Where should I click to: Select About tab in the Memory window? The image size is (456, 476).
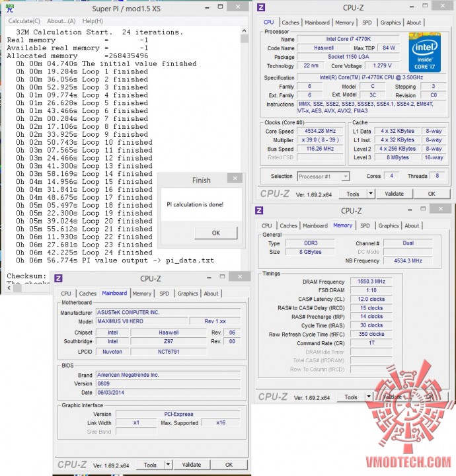click(412, 225)
